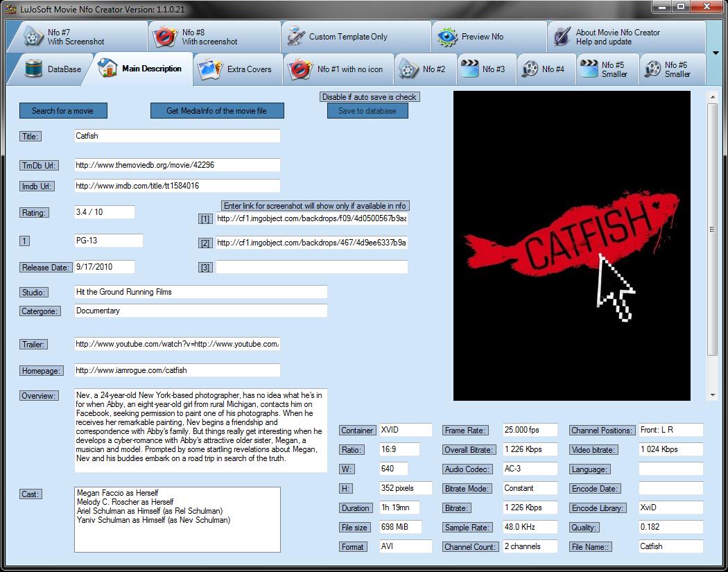
Task: Click the Release Date field 9/17/2010
Action: click(x=105, y=267)
